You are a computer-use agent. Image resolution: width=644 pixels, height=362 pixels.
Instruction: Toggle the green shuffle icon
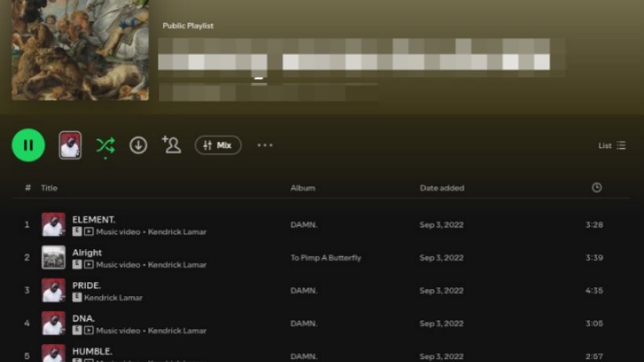pos(106,145)
